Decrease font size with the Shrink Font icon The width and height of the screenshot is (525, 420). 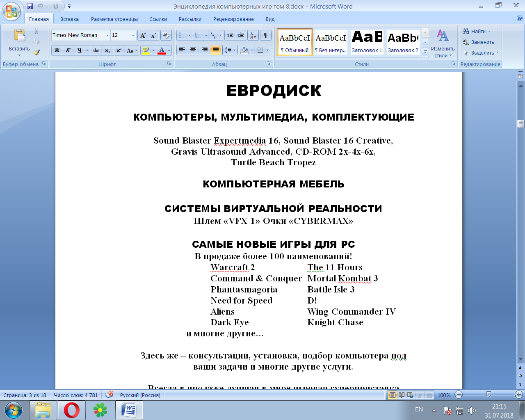[153, 35]
